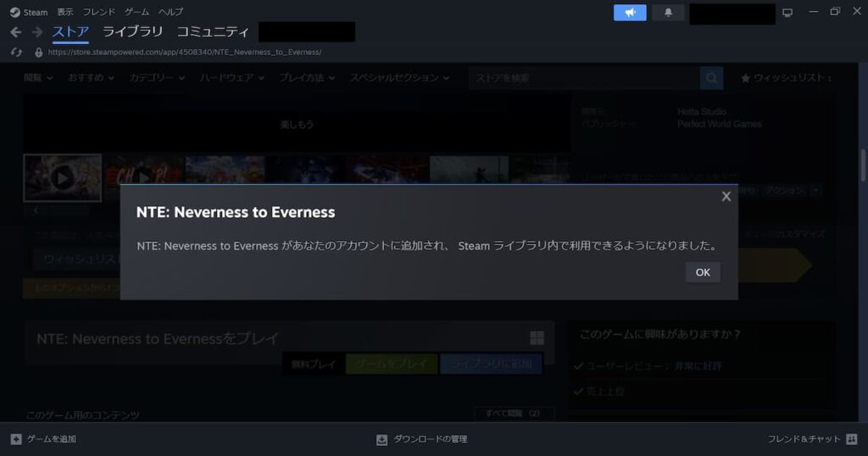Image resolution: width=868 pixels, height=456 pixels.
Task: Expand the ハードウェア dropdown
Action: pos(232,78)
